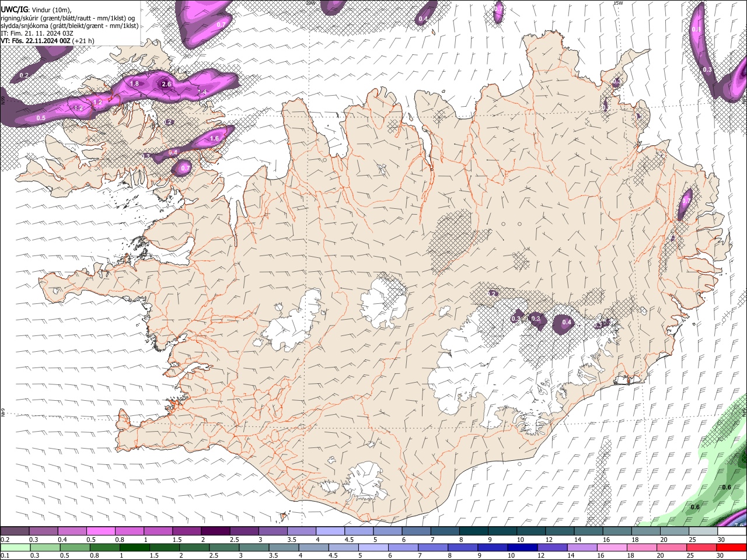Viewport: 747px width, 560px height.
Task: Click the 'UWC/IG' title text
Action: (14, 9)
